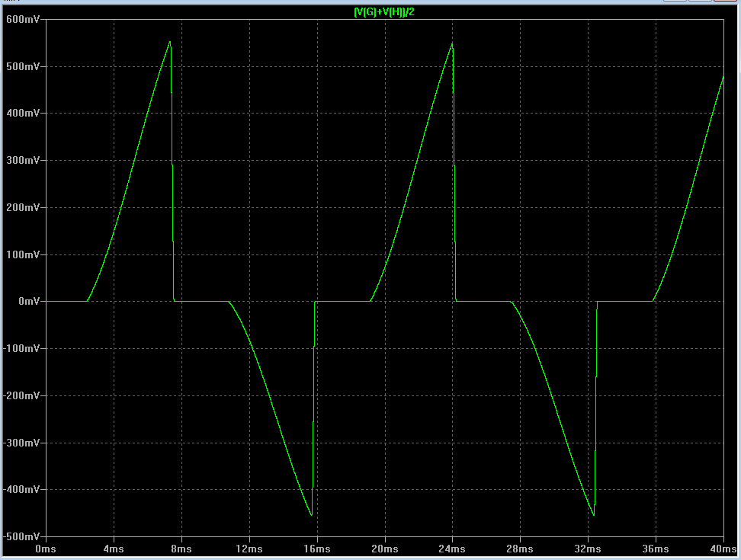741x560 pixels.
Task: Click the 32ms time axis label
Action: (x=588, y=549)
